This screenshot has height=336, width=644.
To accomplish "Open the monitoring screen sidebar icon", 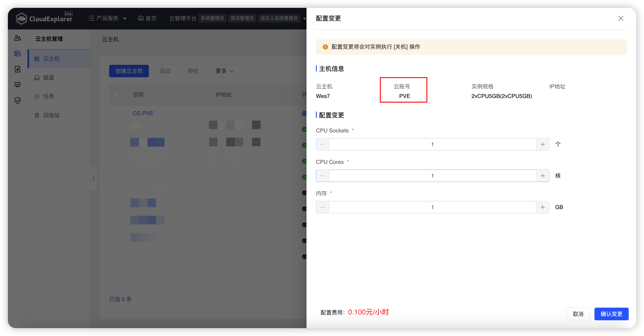I will (x=17, y=85).
